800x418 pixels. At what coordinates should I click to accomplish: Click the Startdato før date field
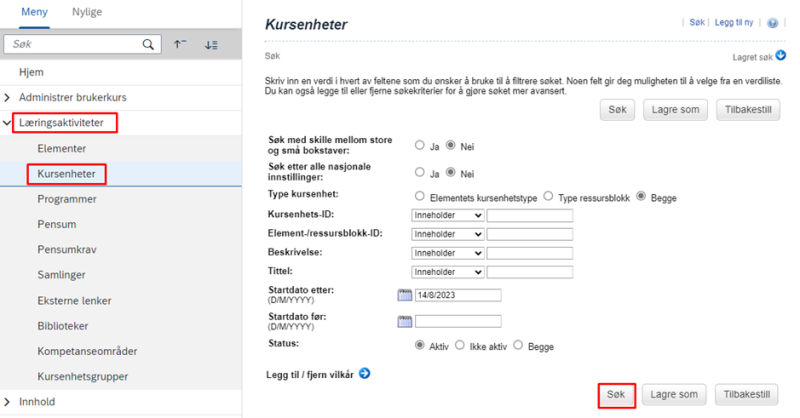pos(458,321)
